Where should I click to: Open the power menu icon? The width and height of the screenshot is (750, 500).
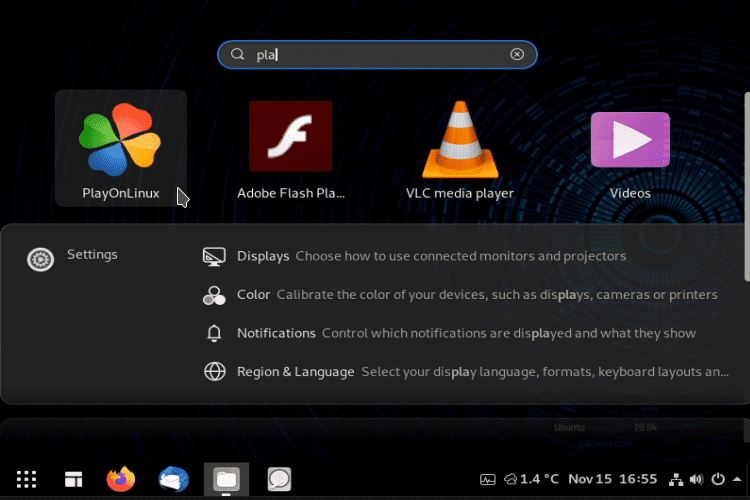pos(718,479)
